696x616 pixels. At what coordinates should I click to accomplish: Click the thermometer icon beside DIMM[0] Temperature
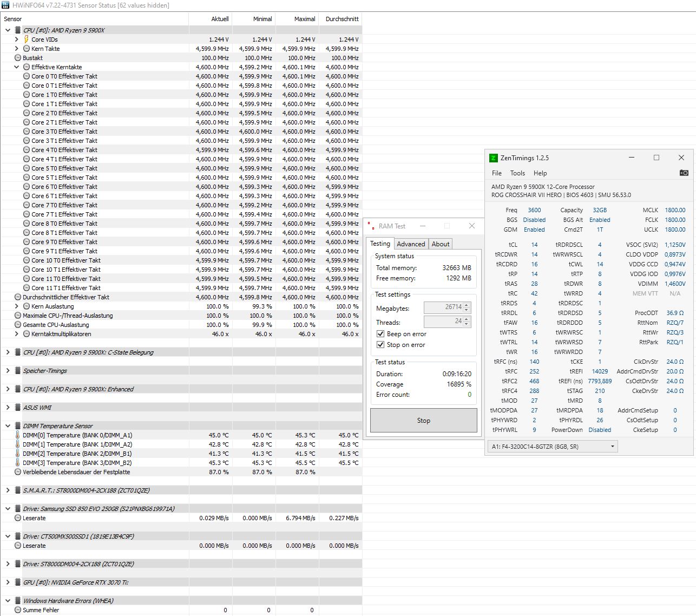click(x=18, y=435)
